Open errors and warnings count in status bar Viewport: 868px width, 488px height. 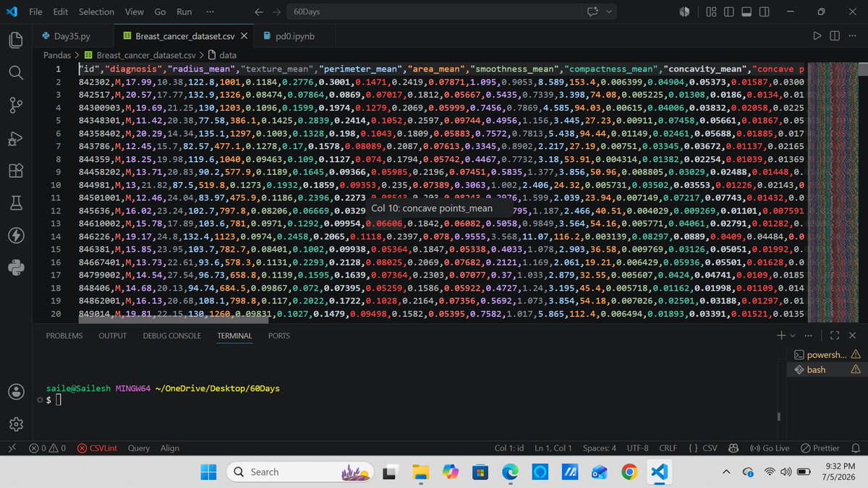click(x=47, y=448)
